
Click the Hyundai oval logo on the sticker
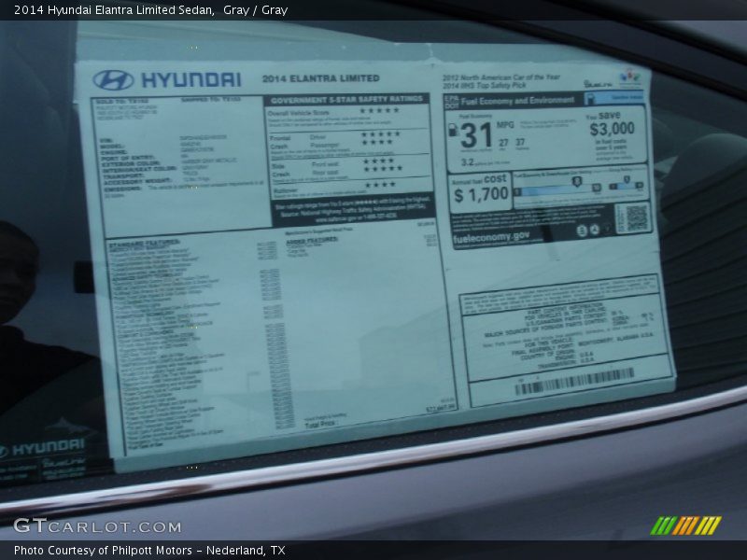[x=113, y=79]
